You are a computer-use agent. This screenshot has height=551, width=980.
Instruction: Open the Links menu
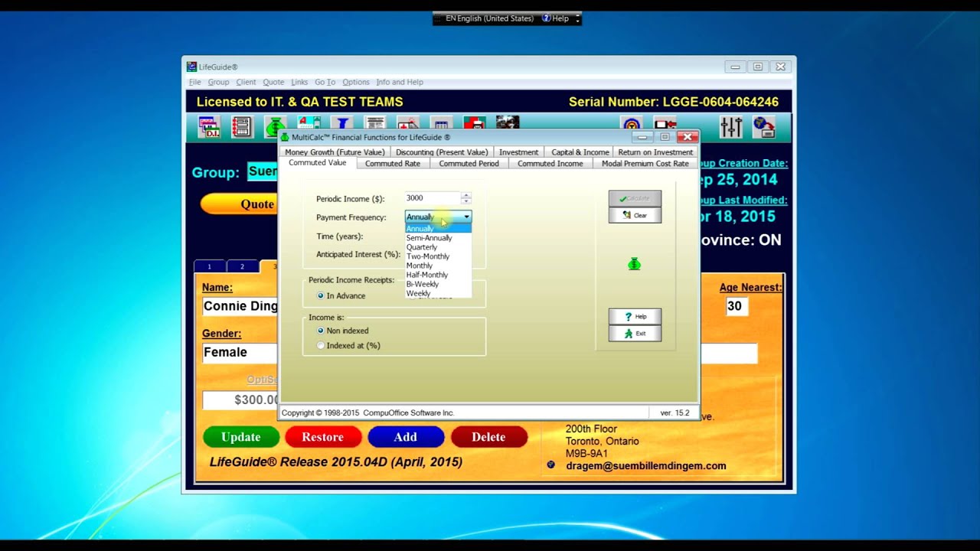tap(299, 82)
